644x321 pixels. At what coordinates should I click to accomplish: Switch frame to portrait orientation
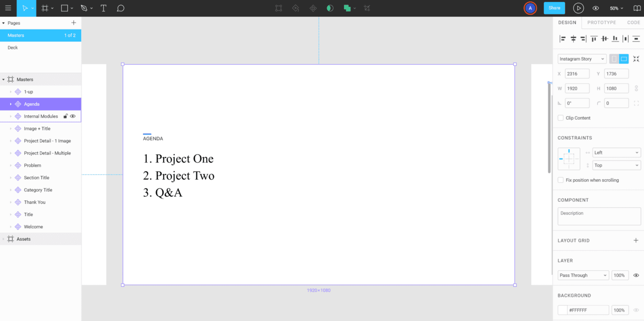click(614, 59)
